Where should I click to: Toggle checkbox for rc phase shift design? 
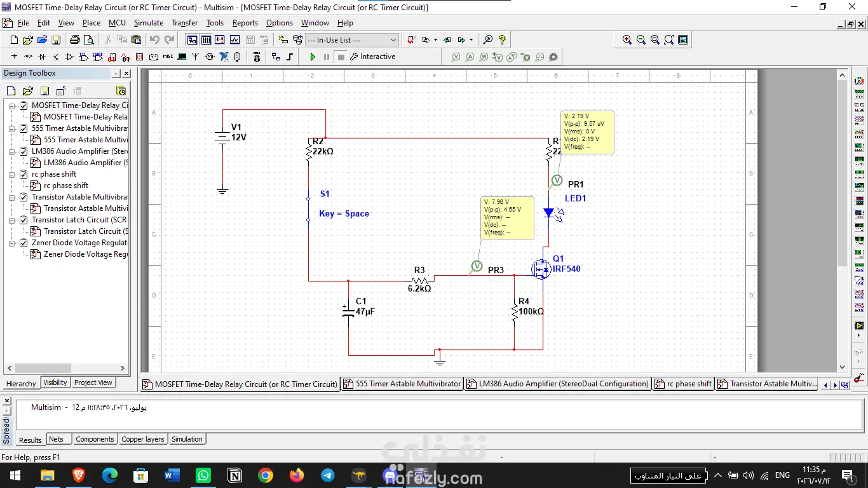(x=24, y=174)
